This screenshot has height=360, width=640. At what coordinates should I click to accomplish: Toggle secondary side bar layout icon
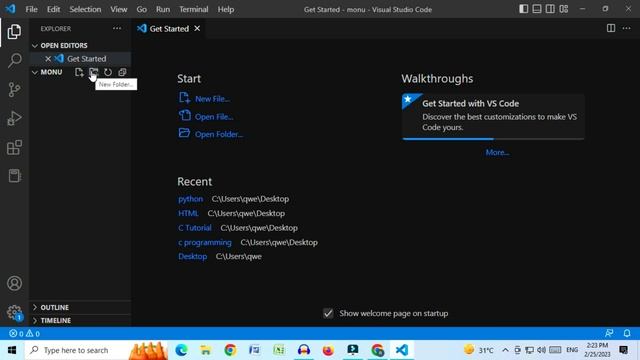click(x=550, y=9)
